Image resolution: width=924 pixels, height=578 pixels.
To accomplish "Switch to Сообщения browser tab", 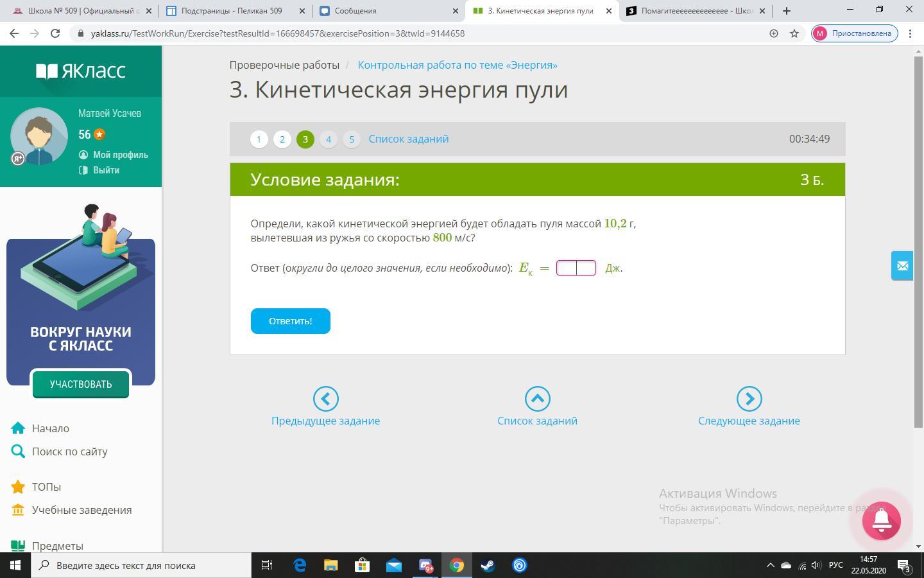I will click(x=388, y=11).
